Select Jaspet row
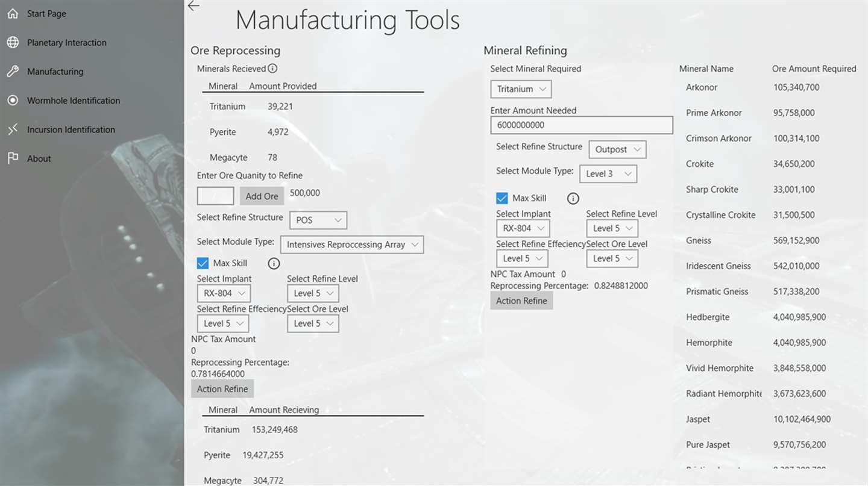Viewport: 868px width, 486px height. click(x=772, y=419)
